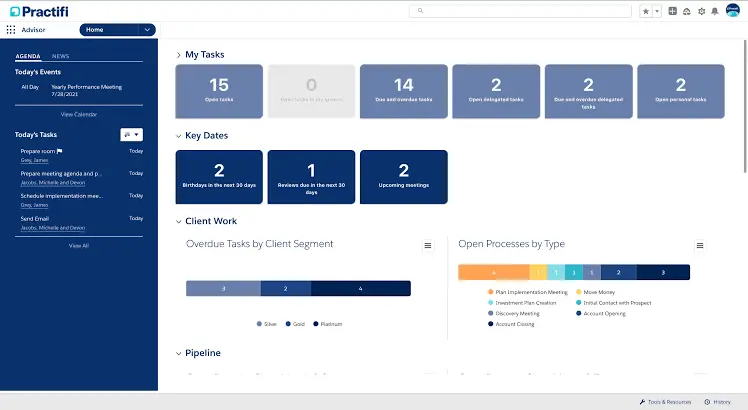Open the 0 open tasks in queues tile
This screenshot has height=410, width=748.
tap(312, 91)
